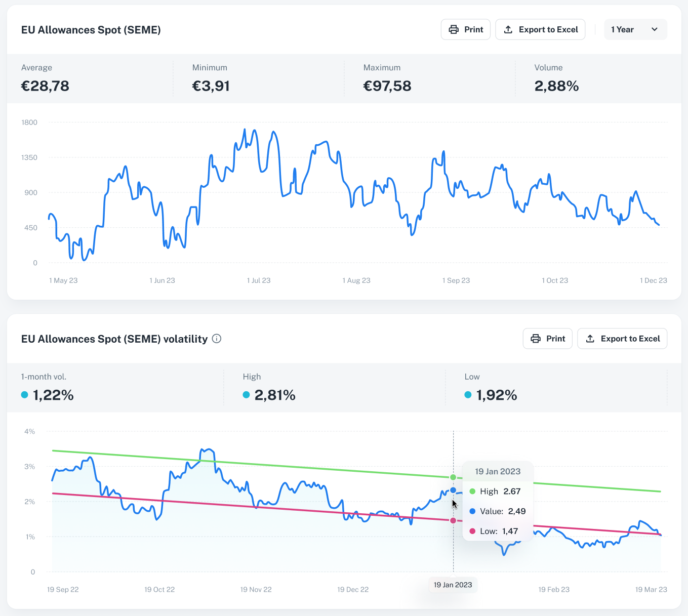Click the 1350 y-axis label
Screen dimensions: 688x616
point(29,157)
